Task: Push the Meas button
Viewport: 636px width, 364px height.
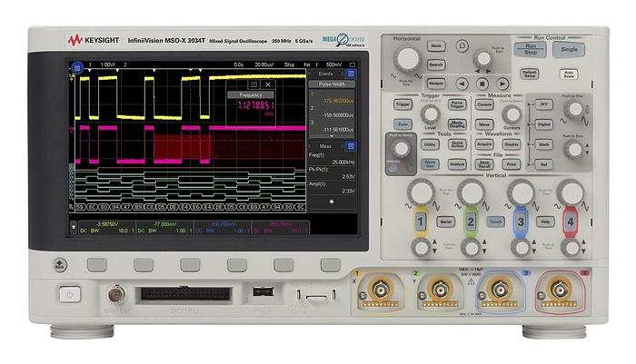Action: pos(484,124)
